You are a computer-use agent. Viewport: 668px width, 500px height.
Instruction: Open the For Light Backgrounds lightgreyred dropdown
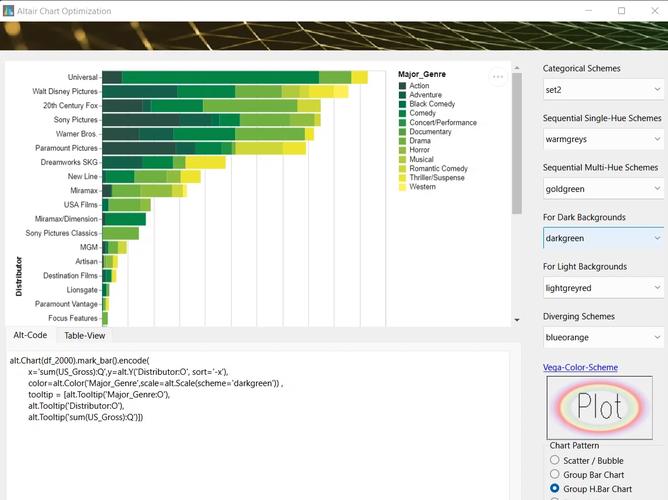[x=603, y=287]
